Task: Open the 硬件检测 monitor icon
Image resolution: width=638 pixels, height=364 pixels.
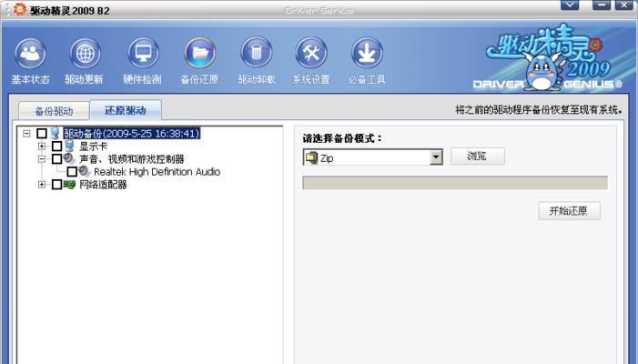Action: (143, 54)
